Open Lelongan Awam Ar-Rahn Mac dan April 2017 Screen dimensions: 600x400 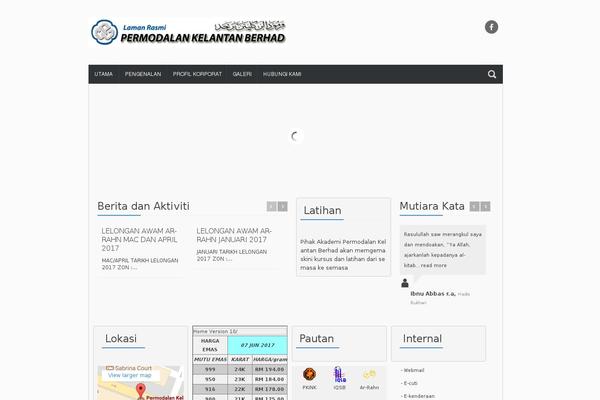click(139, 240)
